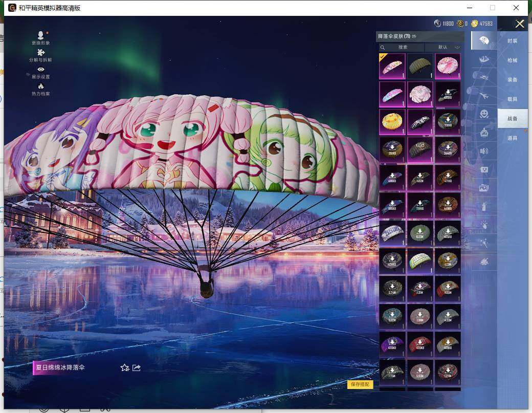Screen dimensions: 532x413
Task: Click 保存搭配 save outfit button
Action: 360,384
